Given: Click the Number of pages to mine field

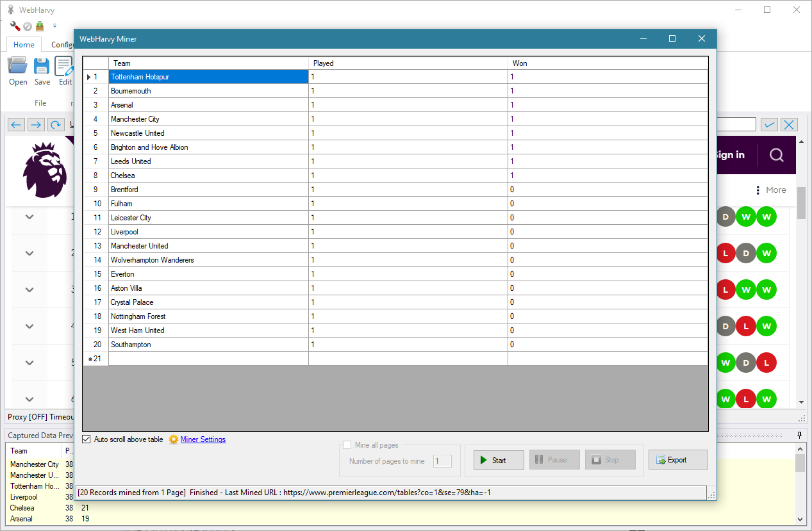Looking at the screenshot, I should 442,461.
